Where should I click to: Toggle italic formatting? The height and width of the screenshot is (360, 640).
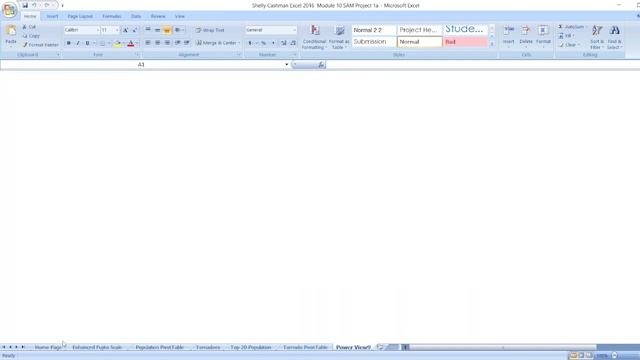pos(78,43)
